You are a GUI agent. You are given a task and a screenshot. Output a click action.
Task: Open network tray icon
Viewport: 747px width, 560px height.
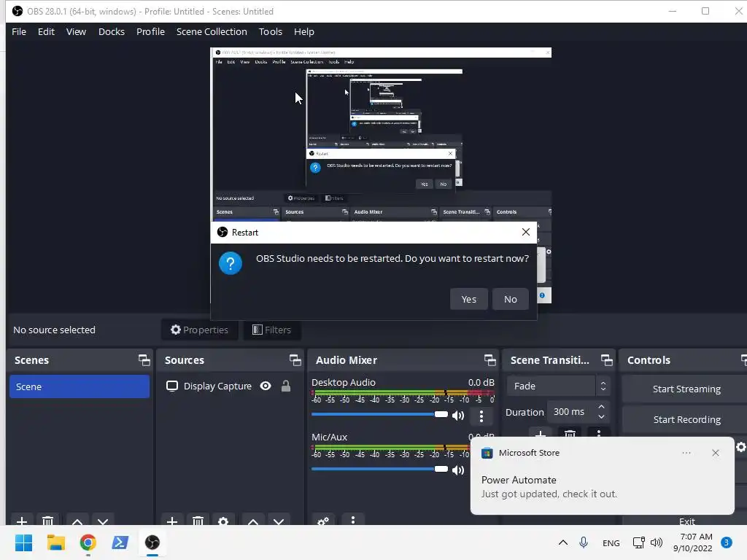[x=638, y=542]
